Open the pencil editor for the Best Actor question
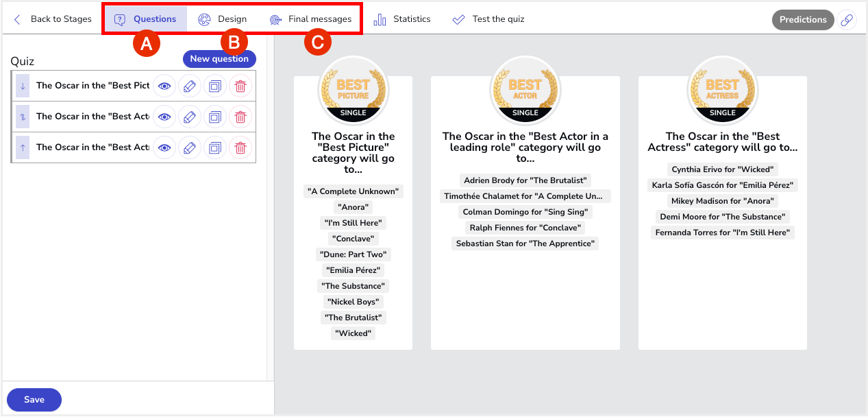Image resolution: width=868 pixels, height=417 pixels. pos(190,117)
